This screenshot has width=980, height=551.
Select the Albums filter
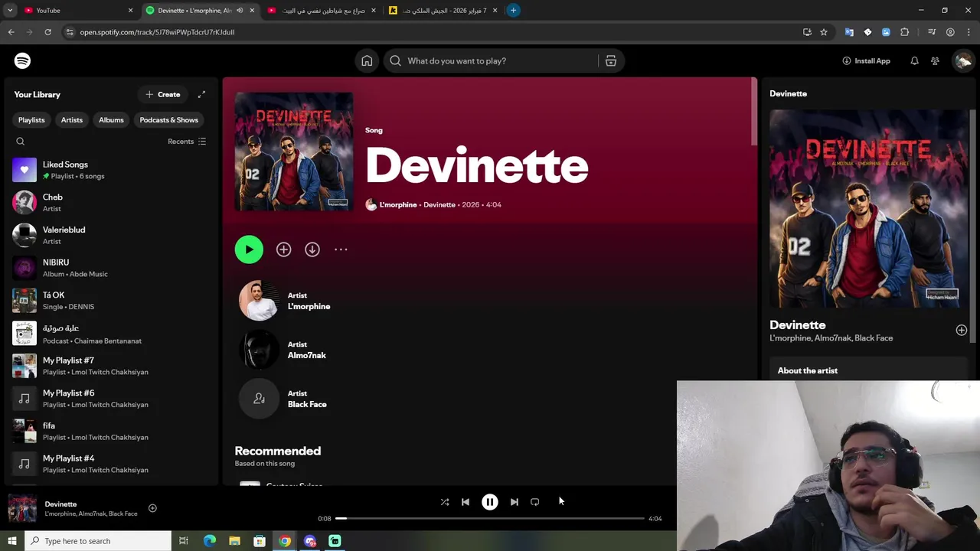pos(111,119)
